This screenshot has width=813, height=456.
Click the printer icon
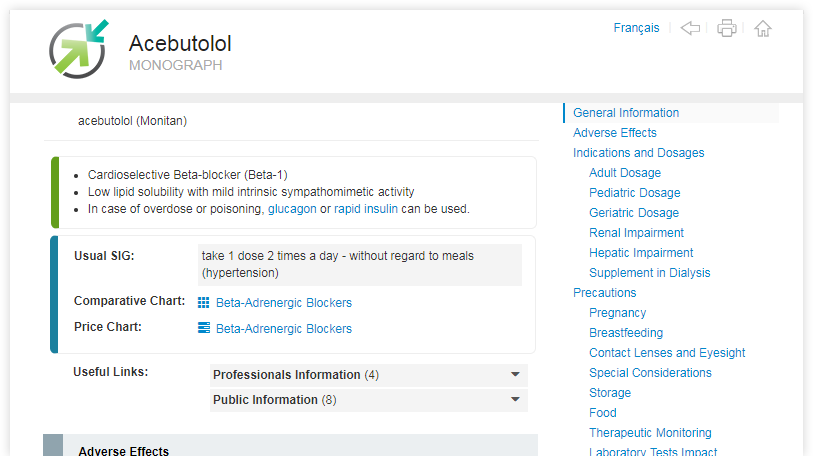(726, 28)
